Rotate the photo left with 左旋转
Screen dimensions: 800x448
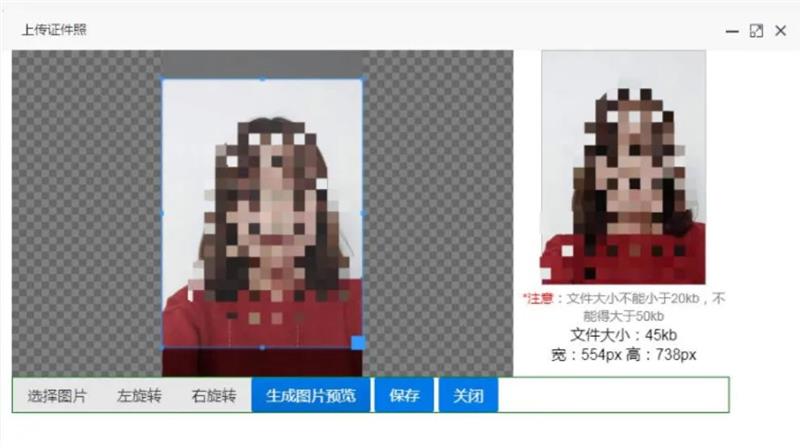pos(139,395)
